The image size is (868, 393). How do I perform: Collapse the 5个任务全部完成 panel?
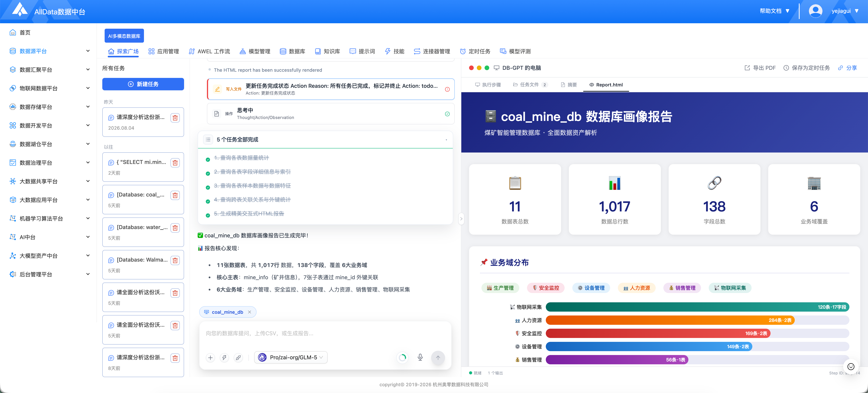[446, 140]
